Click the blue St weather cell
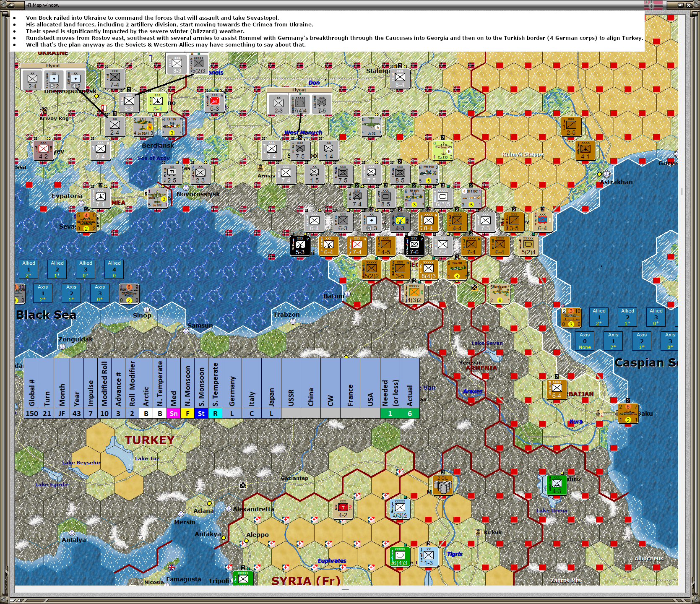Viewport: 700px width, 604px height. pos(201,414)
